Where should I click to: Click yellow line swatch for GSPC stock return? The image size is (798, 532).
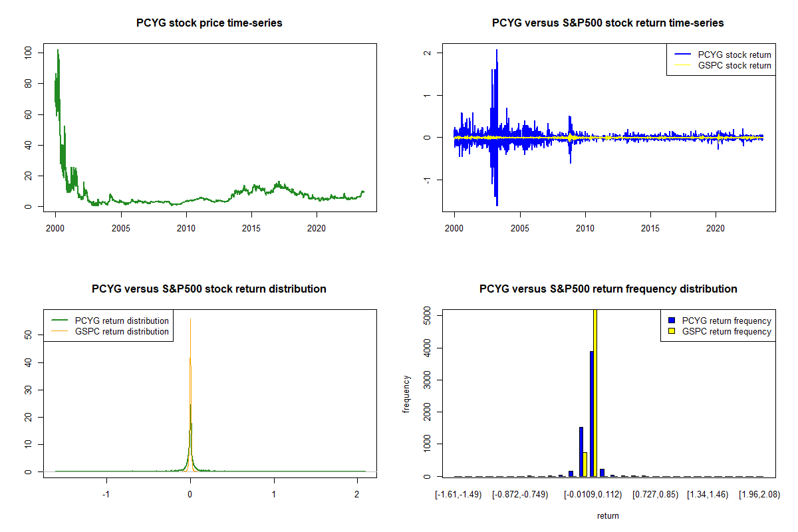pos(682,65)
